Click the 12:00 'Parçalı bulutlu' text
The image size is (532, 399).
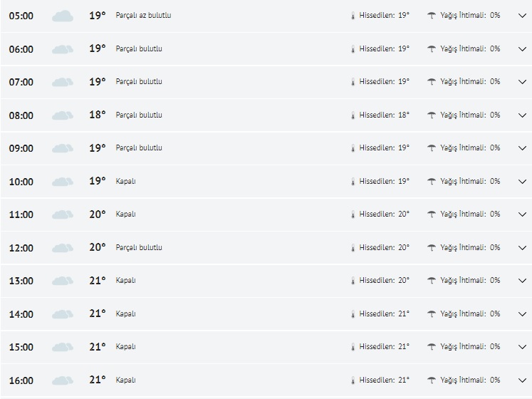(x=139, y=248)
